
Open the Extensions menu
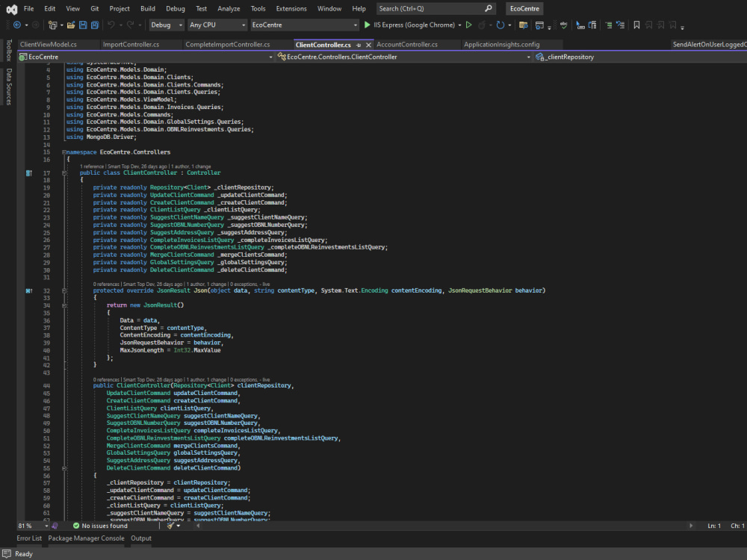tap(291, 8)
